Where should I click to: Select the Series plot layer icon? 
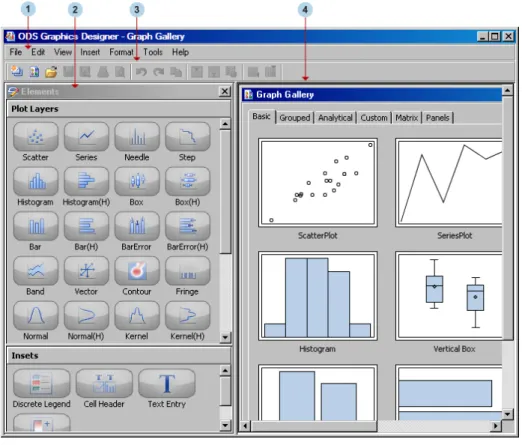(x=86, y=136)
